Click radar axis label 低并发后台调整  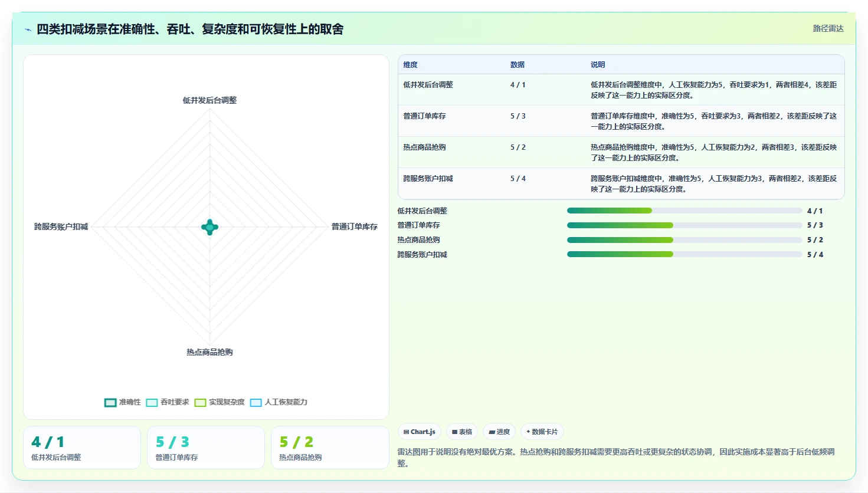pyautogui.click(x=209, y=100)
